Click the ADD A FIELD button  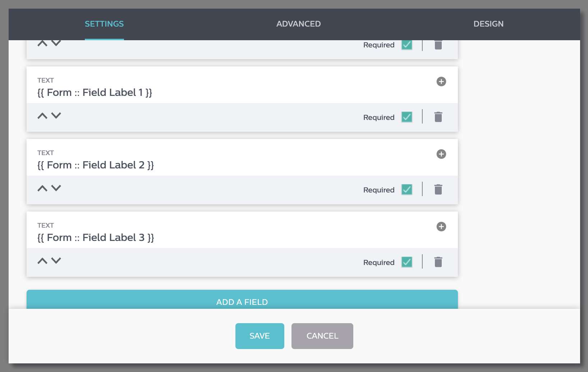click(242, 299)
